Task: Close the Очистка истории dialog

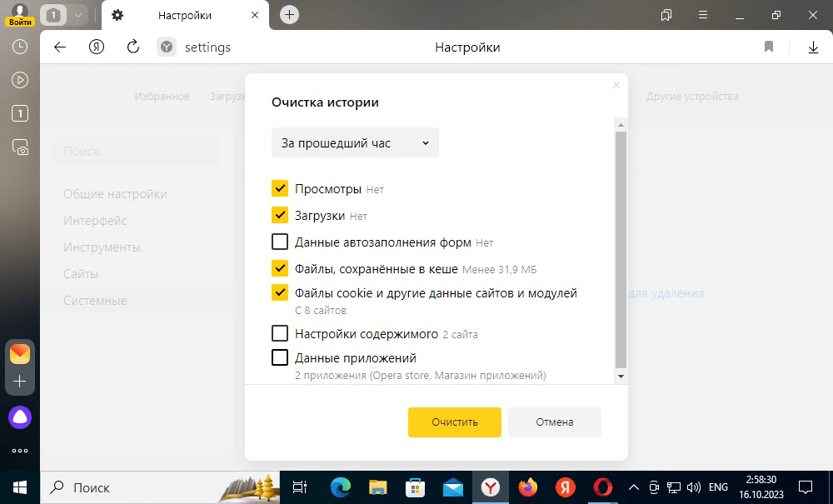Action: click(616, 85)
